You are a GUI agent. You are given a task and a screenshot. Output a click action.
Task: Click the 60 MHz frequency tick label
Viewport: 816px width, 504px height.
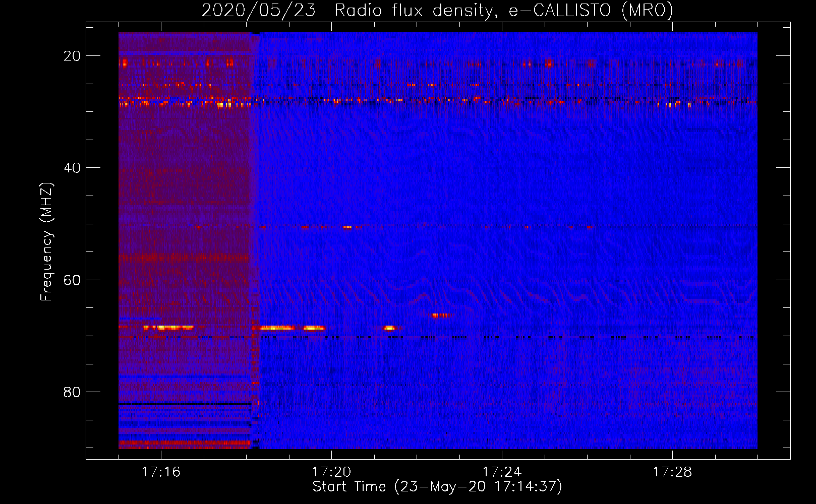(72, 280)
